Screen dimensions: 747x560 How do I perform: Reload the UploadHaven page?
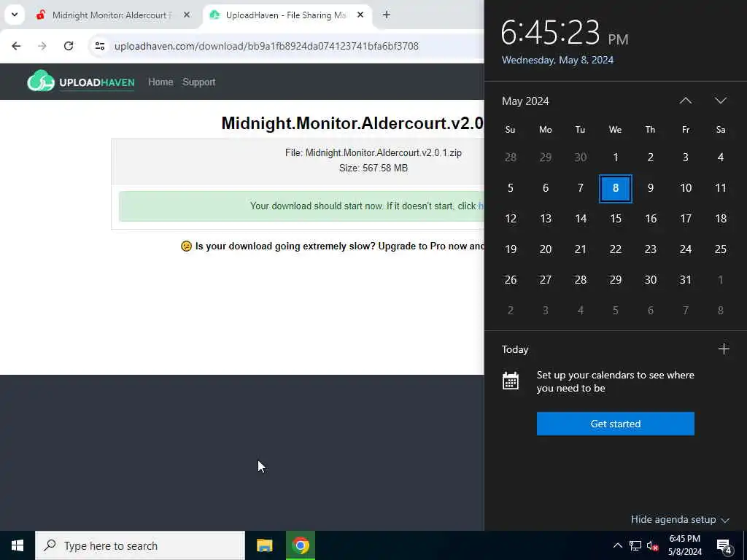[69, 46]
